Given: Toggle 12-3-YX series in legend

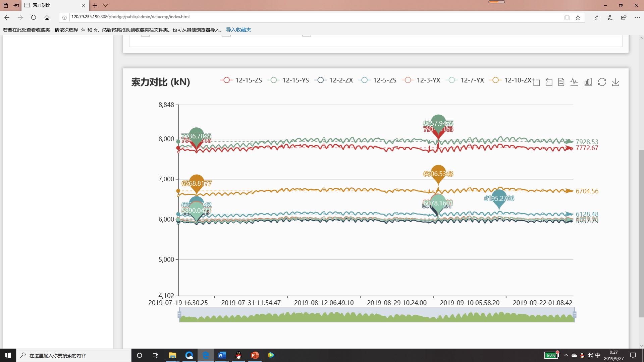Looking at the screenshot, I should (x=421, y=80).
